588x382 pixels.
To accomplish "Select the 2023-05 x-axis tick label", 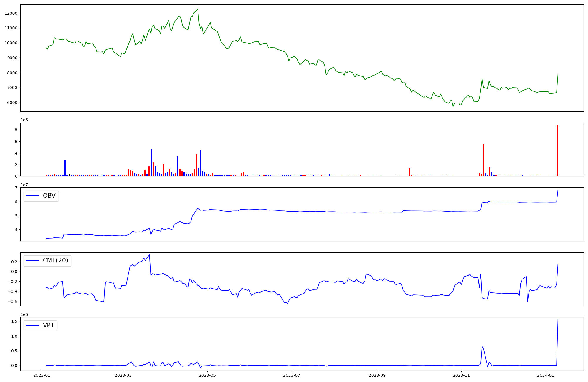I will point(207,375).
